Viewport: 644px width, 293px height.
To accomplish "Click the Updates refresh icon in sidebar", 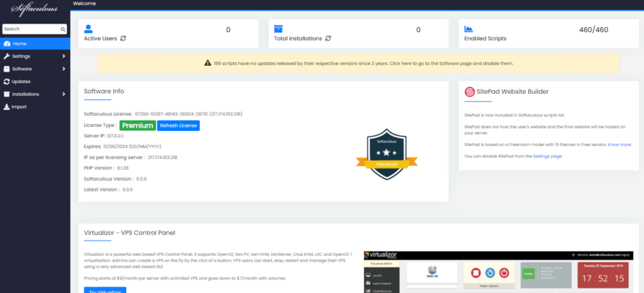I will [6, 82].
